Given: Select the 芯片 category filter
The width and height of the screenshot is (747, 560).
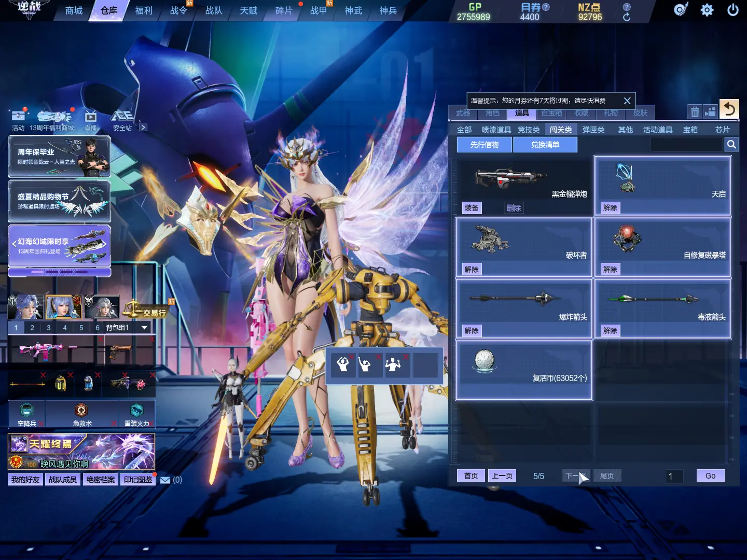Looking at the screenshot, I should [x=722, y=130].
